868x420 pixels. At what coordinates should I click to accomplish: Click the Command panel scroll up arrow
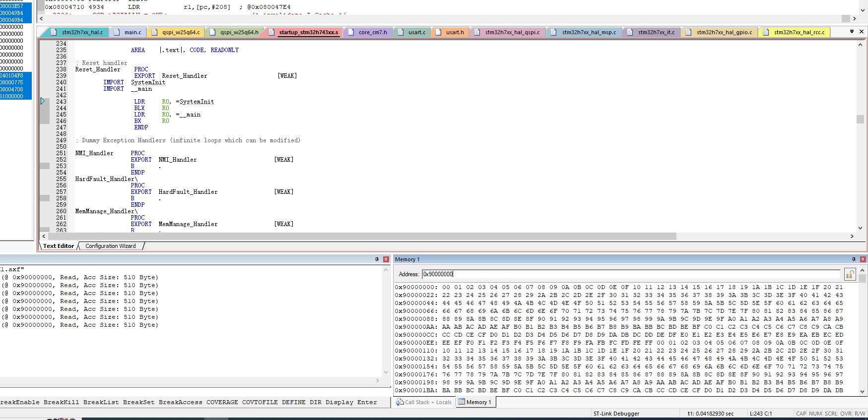(x=386, y=270)
